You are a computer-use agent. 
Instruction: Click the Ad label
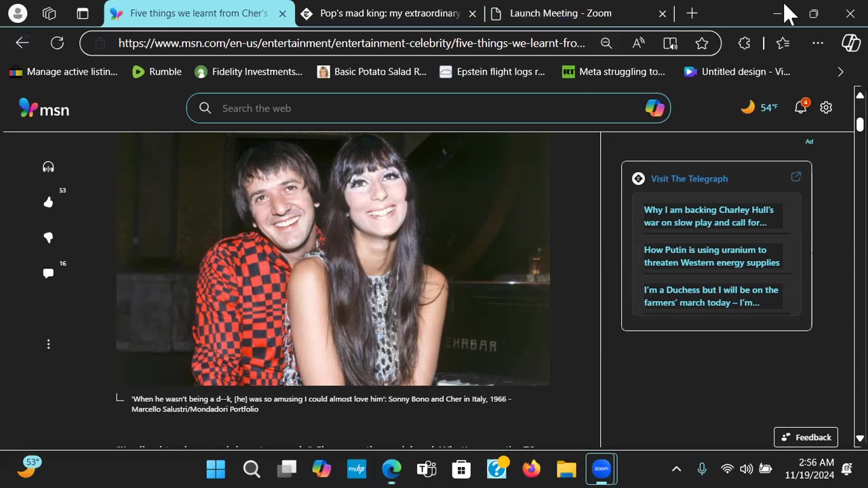[809, 142]
